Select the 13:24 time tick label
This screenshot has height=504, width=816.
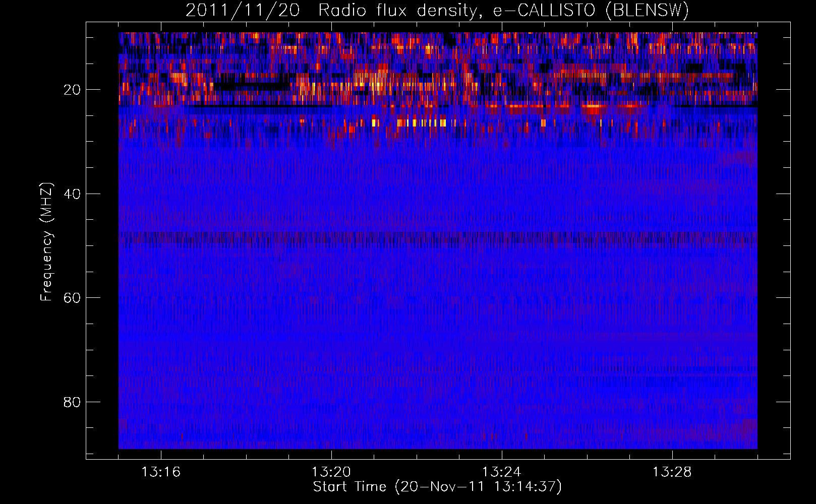coord(502,472)
